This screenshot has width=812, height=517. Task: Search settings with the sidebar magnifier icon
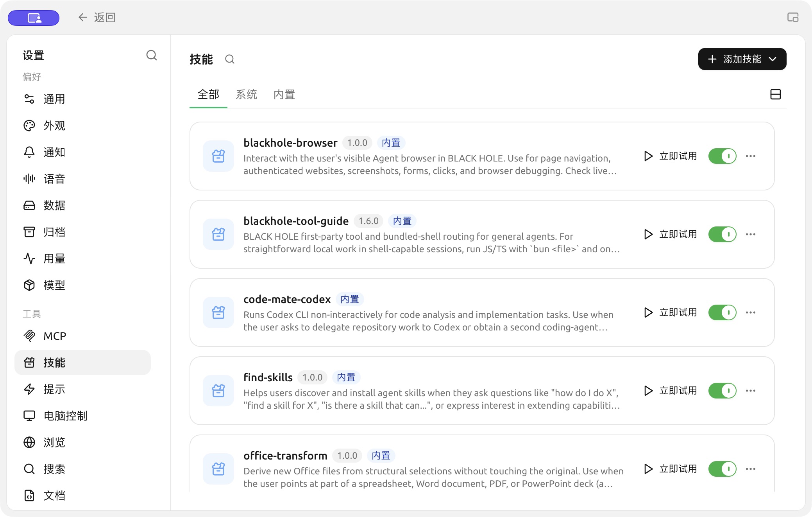click(152, 56)
